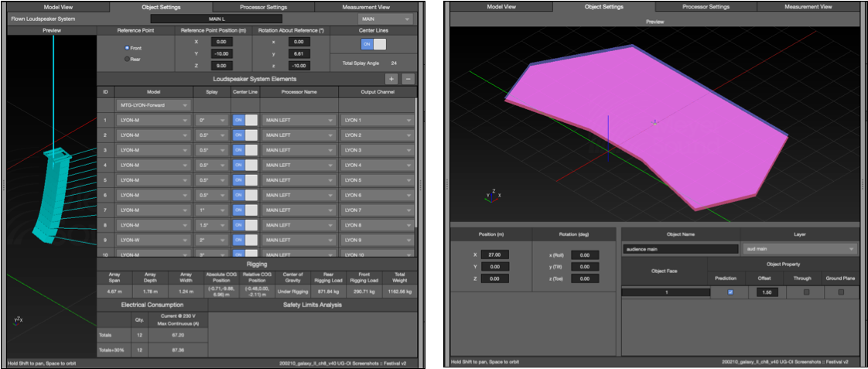Change the 0° splay dropdown on row 1
The image size is (868, 369).
211,120
